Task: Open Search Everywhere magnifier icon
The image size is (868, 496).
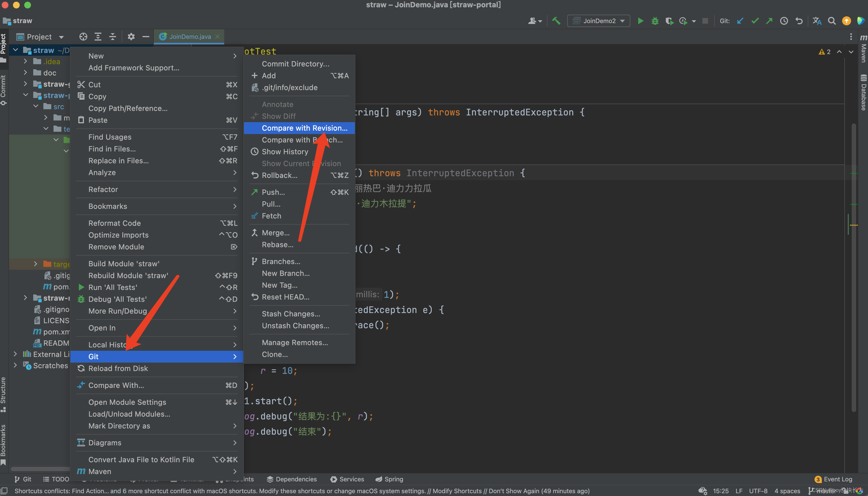Action: pos(832,21)
